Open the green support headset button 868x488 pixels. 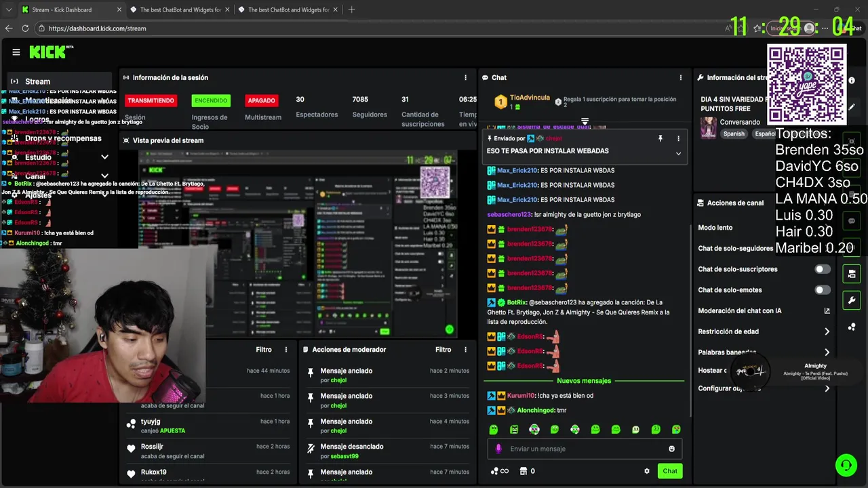coord(846,465)
